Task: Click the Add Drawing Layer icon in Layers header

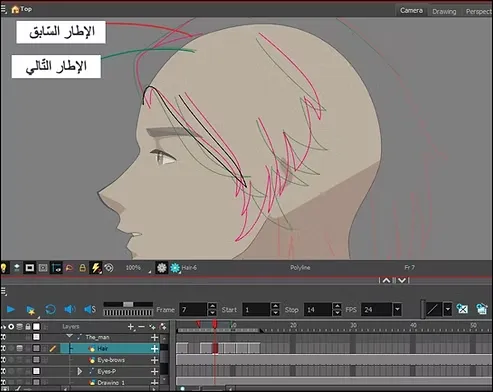Action: pyautogui.click(x=163, y=327)
